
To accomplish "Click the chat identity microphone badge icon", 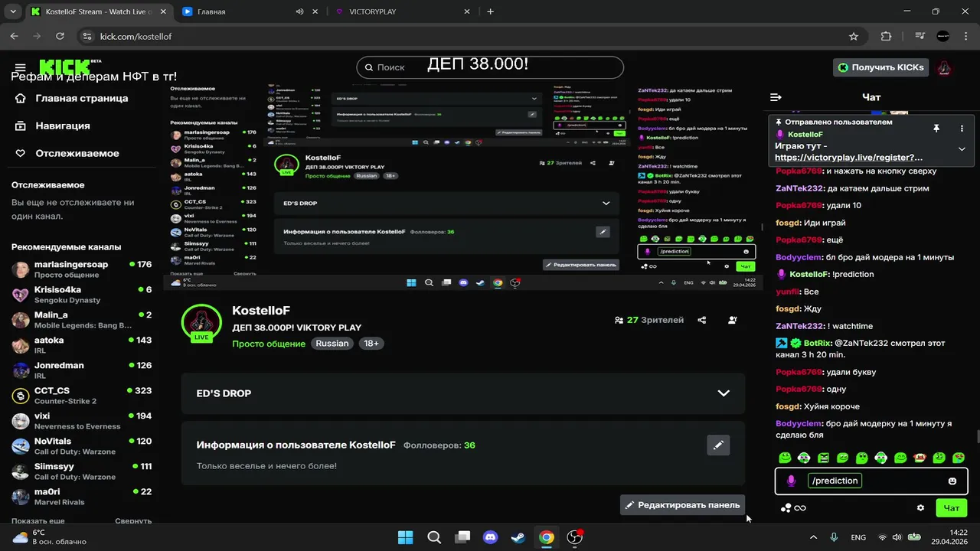I will point(791,481).
